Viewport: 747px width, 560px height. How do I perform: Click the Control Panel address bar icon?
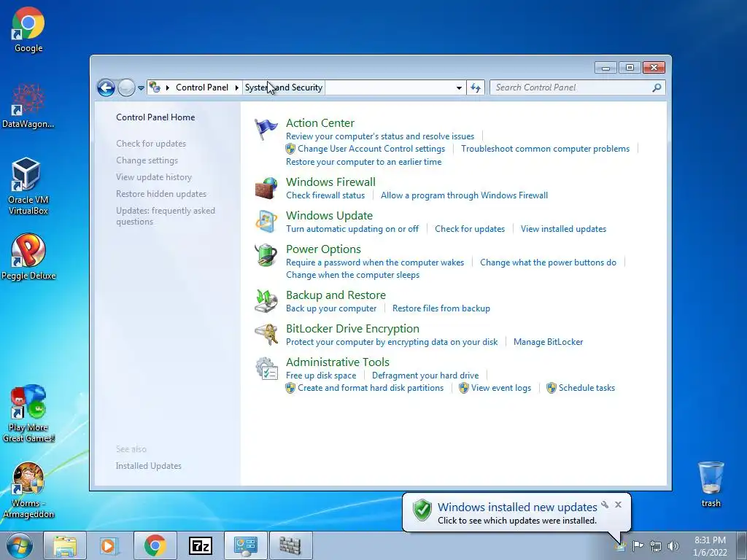155,87
